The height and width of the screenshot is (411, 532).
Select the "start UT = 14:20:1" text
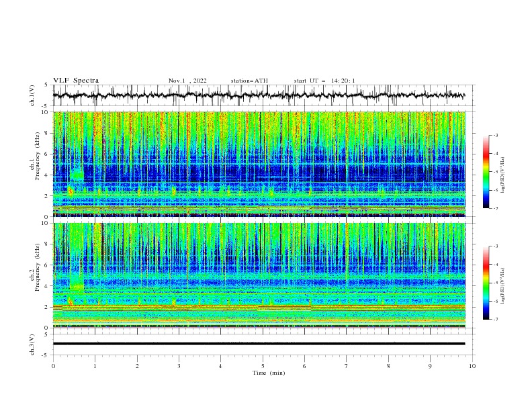(x=324, y=81)
